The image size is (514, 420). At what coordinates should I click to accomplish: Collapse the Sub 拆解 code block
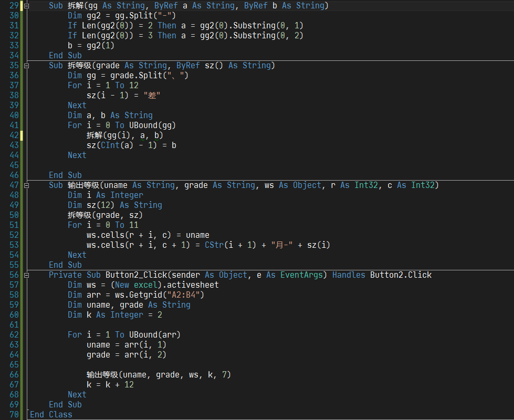pos(27,6)
